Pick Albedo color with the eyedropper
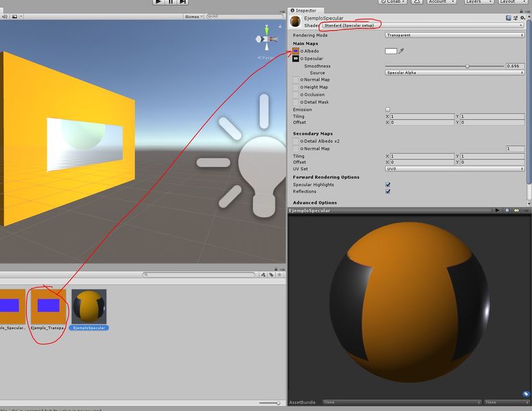This screenshot has width=532, height=411. [x=401, y=51]
